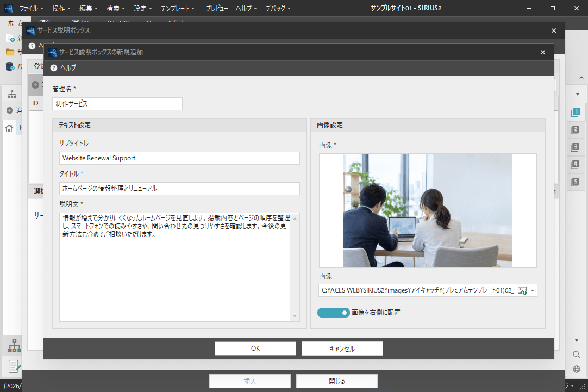Click the database icon in main toolbar
588x392 pixels.
tap(10, 67)
